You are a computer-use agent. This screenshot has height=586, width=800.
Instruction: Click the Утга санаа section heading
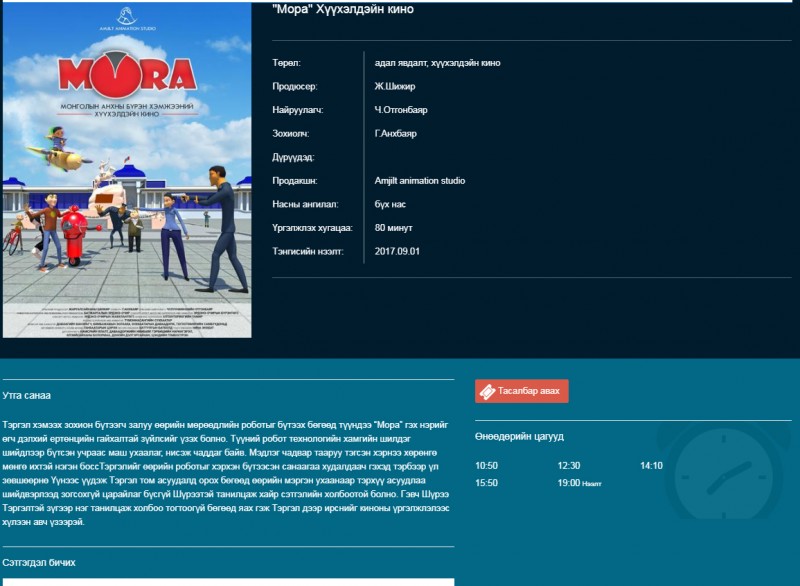27,395
